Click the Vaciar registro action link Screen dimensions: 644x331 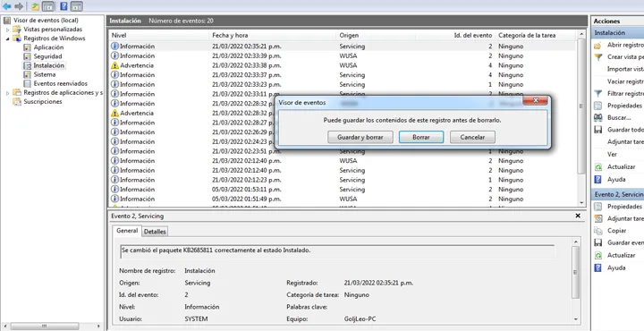pyautogui.click(x=625, y=81)
